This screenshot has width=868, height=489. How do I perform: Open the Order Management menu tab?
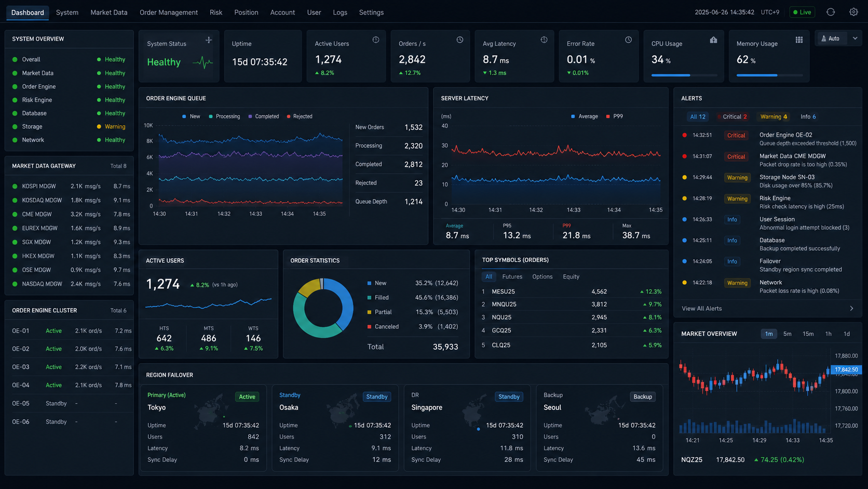pos(168,12)
